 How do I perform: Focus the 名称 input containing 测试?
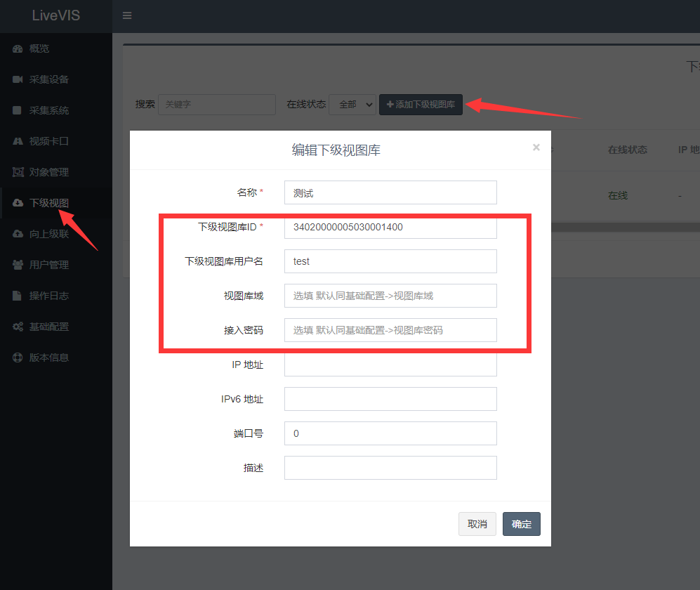pyautogui.click(x=390, y=192)
